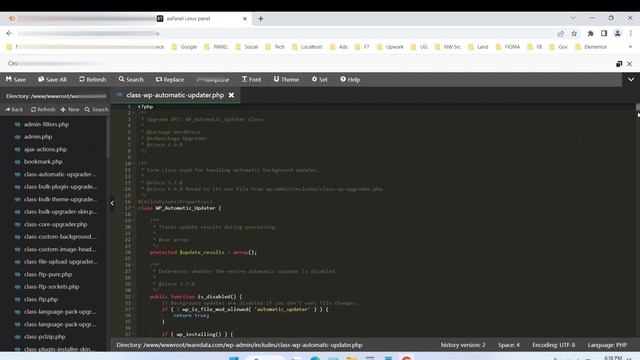Close the class-wp-automatic-updater.php tab
The image size is (640, 360).
[x=231, y=95]
